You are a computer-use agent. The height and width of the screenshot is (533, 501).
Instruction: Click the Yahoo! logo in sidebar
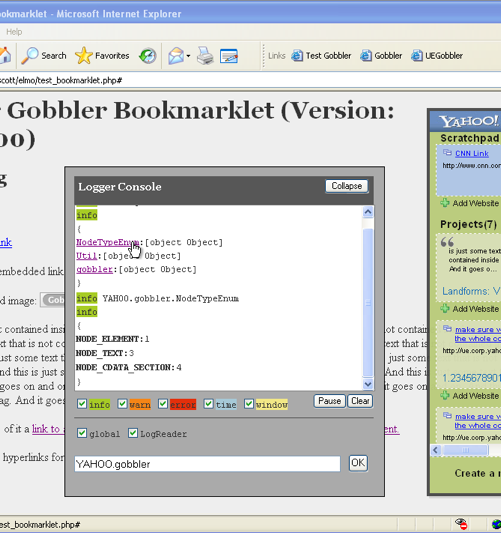coord(469,121)
